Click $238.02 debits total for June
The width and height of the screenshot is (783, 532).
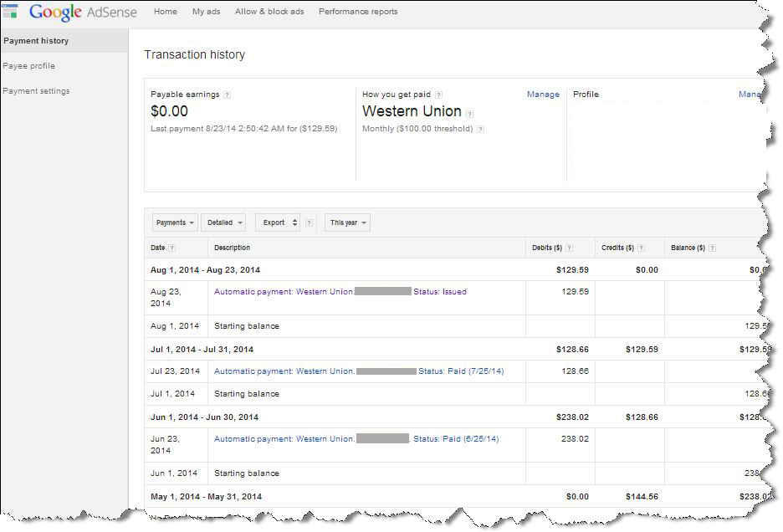[572, 417]
